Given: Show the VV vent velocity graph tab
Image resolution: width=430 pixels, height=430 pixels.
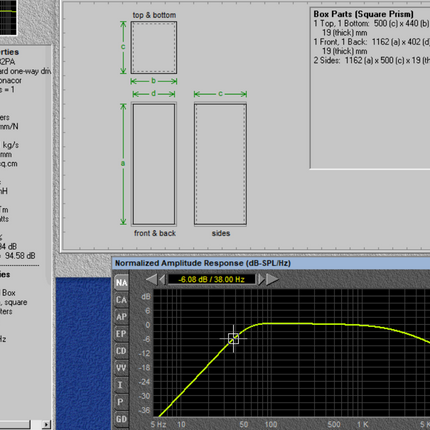Looking at the screenshot, I should (x=121, y=368).
